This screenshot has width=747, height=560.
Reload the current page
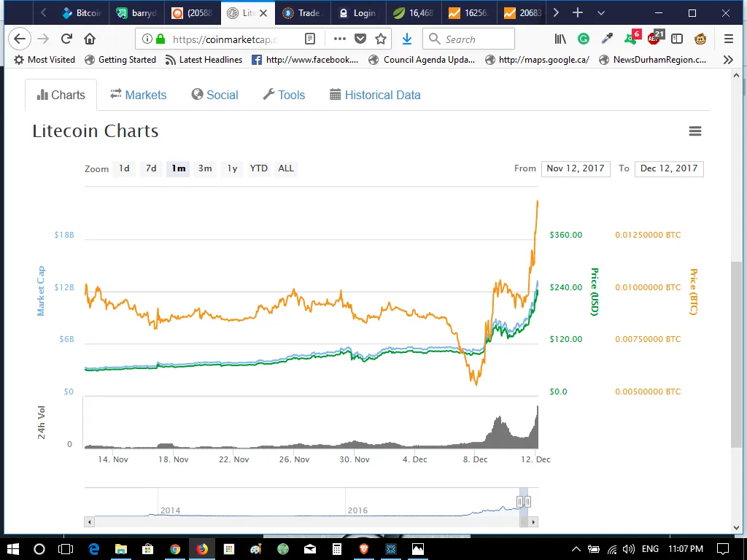[x=66, y=39]
